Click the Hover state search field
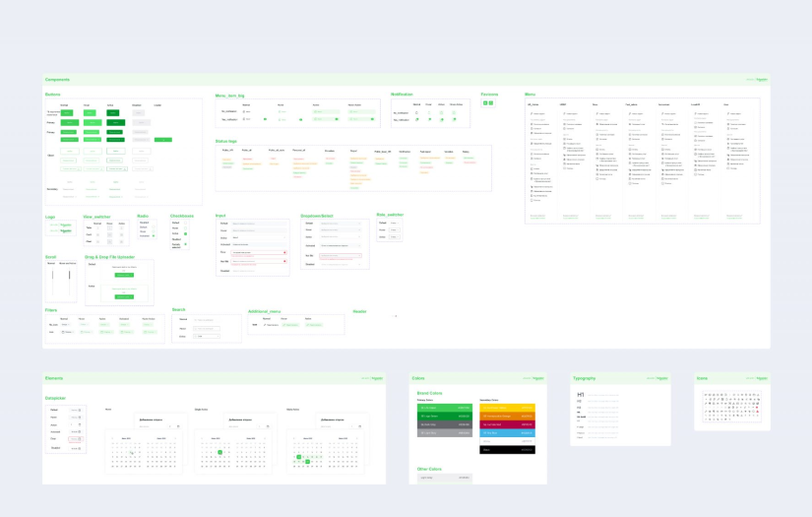The image size is (812, 517). click(207, 329)
